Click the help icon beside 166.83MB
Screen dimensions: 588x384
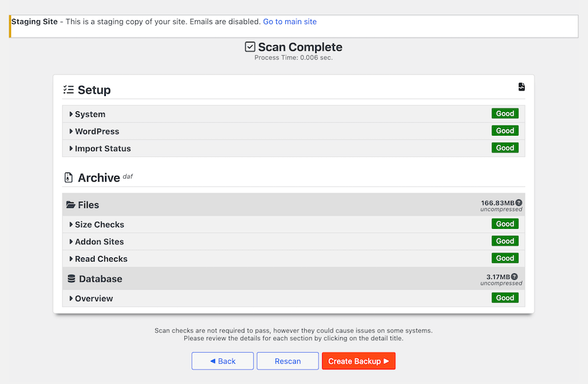click(x=518, y=202)
